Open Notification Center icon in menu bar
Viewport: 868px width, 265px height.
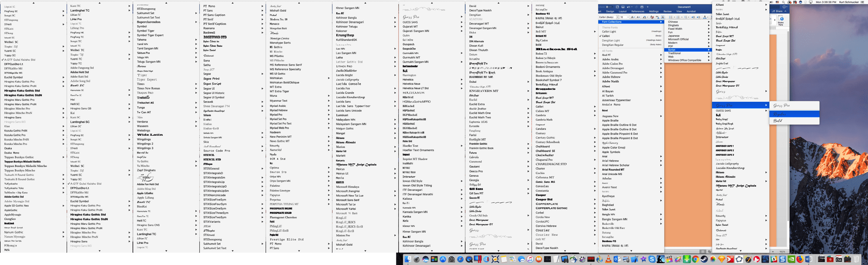coord(862,2)
